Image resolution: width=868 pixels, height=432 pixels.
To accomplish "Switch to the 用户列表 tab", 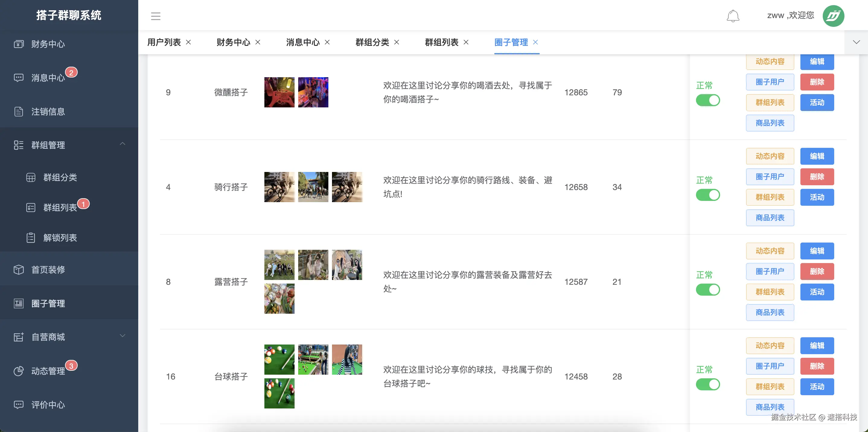I will point(164,43).
